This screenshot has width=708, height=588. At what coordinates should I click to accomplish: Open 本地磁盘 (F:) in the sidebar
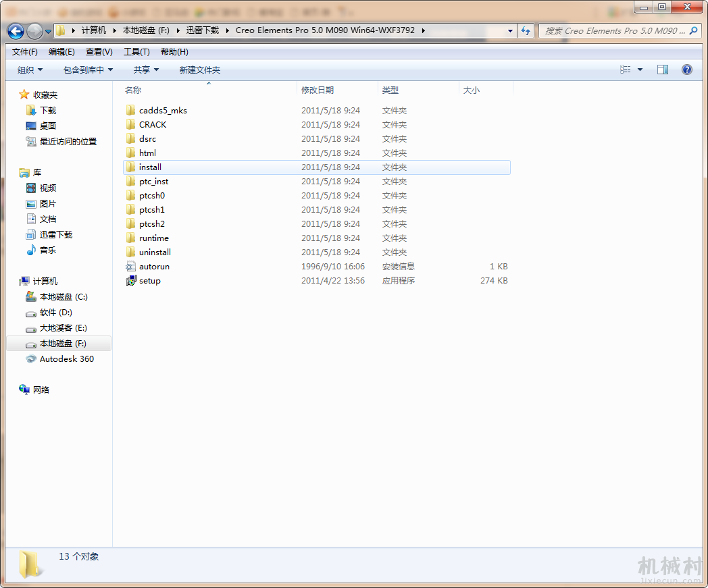pos(63,344)
